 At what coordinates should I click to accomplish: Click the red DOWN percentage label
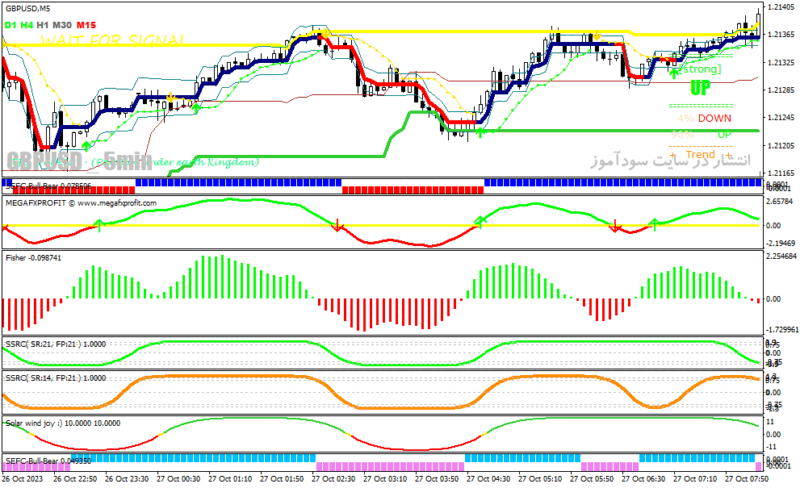pyautogui.click(x=714, y=118)
